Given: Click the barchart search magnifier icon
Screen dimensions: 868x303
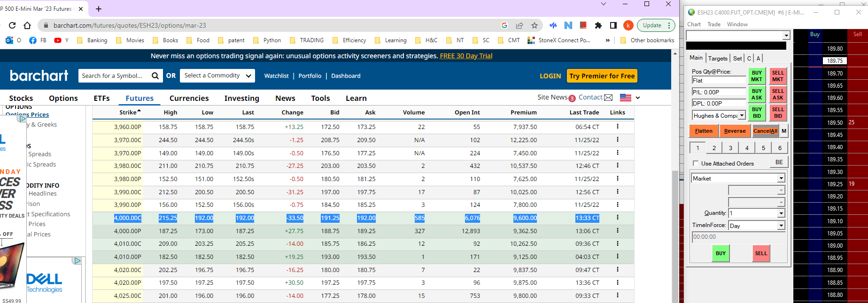Looking at the screenshot, I should click(155, 76).
